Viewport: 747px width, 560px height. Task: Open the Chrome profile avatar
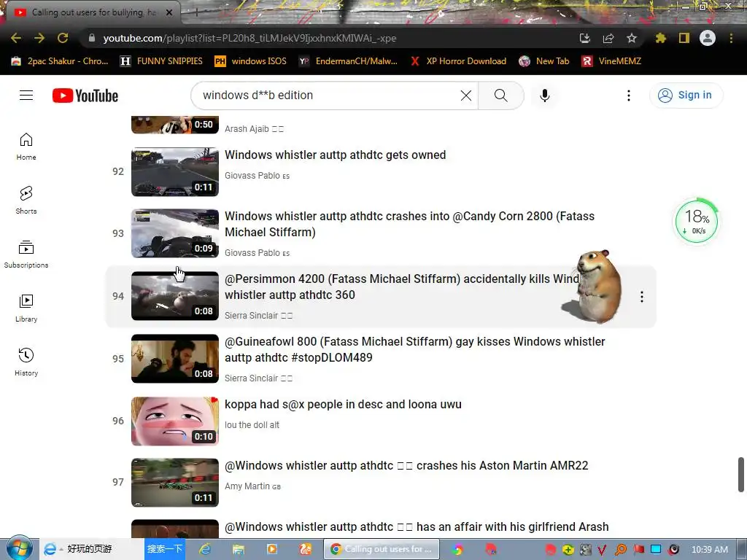click(708, 38)
